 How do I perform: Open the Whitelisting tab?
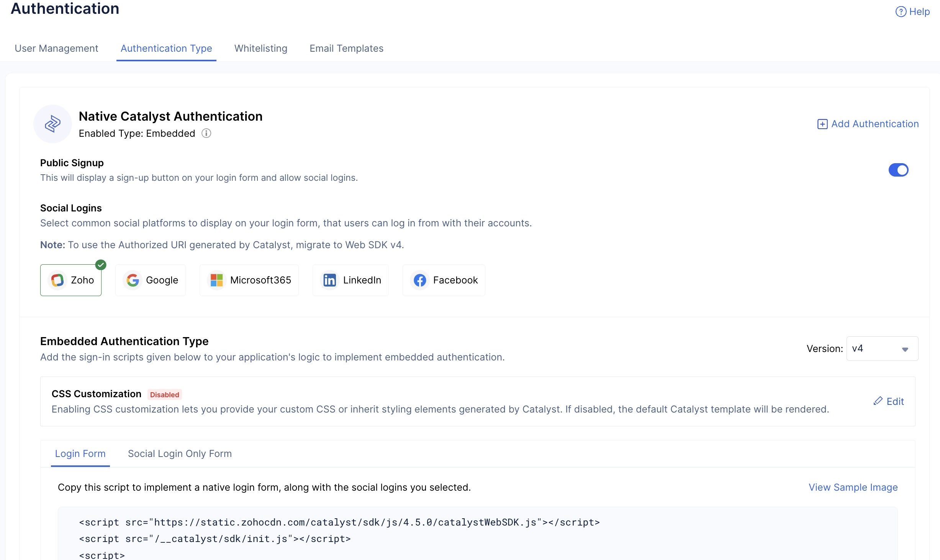[261, 48]
